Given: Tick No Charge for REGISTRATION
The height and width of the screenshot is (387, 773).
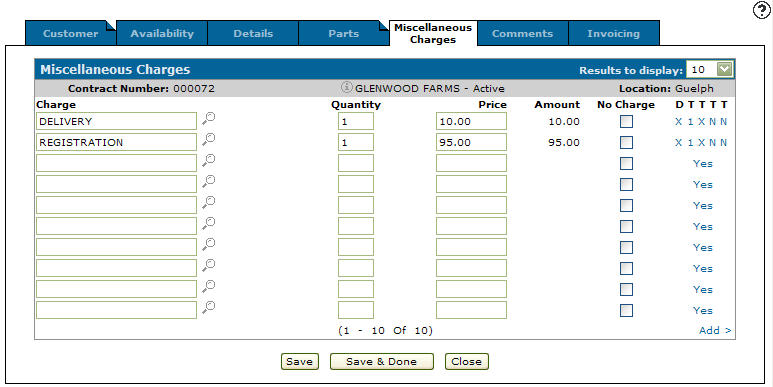Looking at the screenshot, I should [626, 142].
